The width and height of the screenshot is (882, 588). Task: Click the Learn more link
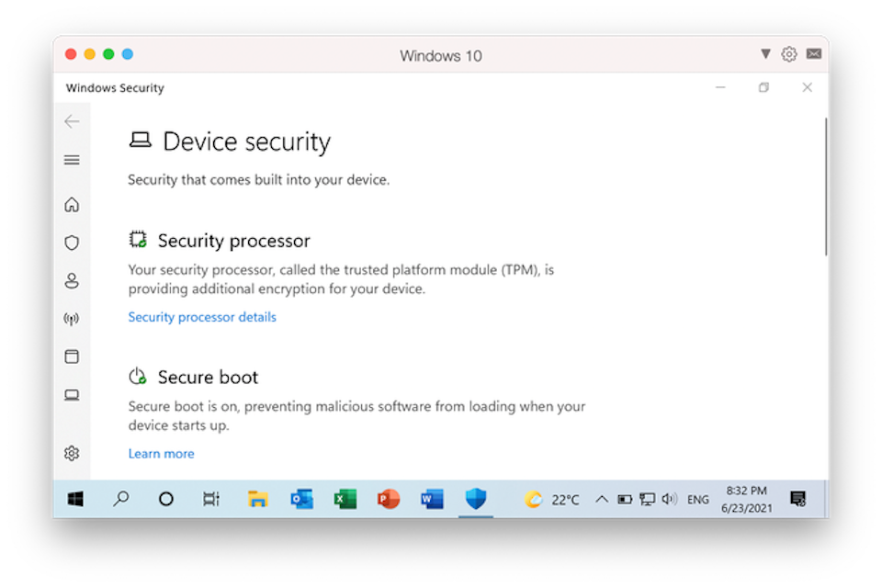161,453
